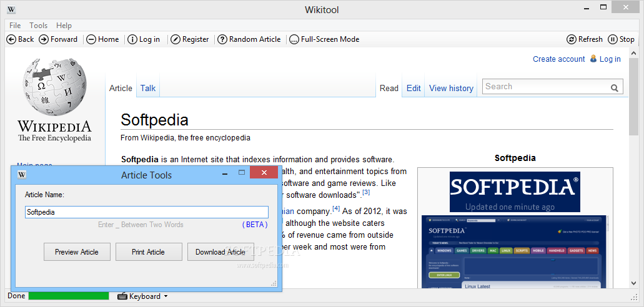
Task: Click the Softpedia article heading
Action: click(x=154, y=120)
